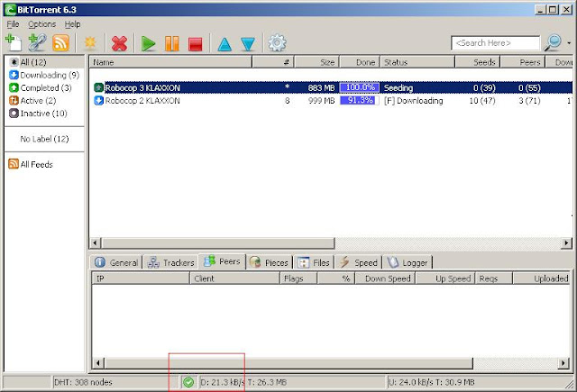Open the Help menu
Screen dimensions: 577x392
coord(72,24)
